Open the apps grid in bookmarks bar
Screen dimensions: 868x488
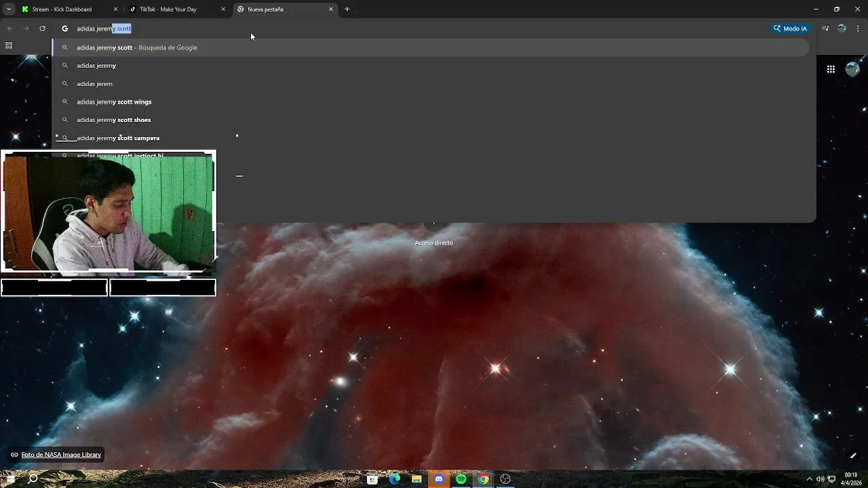coord(9,45)
